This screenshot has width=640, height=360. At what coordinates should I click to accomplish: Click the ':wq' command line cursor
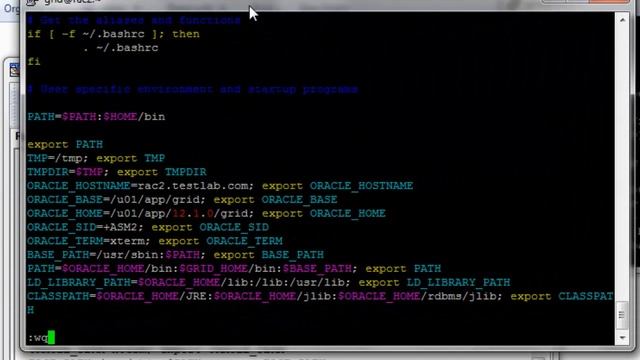(x=51, y=338)
